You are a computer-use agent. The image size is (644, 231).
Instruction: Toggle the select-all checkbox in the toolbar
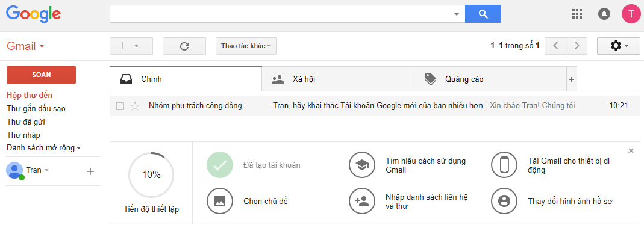coord(127,46)
